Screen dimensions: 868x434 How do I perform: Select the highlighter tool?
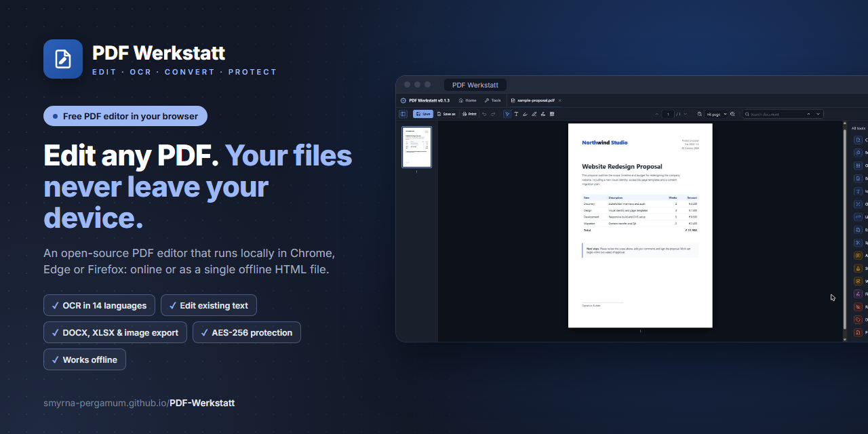click(x=525, y=114)
